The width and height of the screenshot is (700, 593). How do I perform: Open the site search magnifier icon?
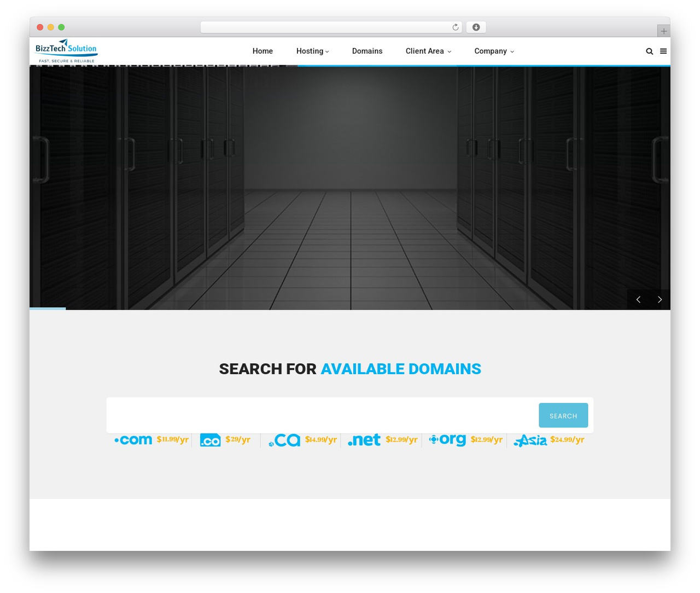tap(650, 51)
